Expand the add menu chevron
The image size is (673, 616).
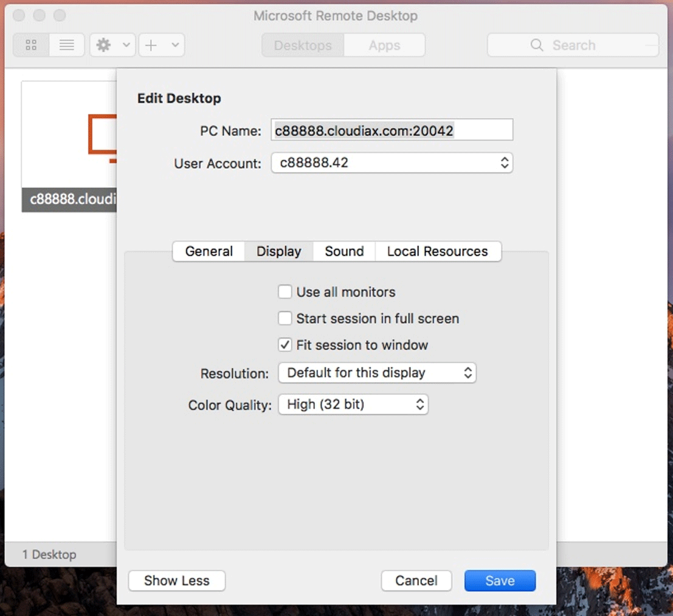(175, 44)
